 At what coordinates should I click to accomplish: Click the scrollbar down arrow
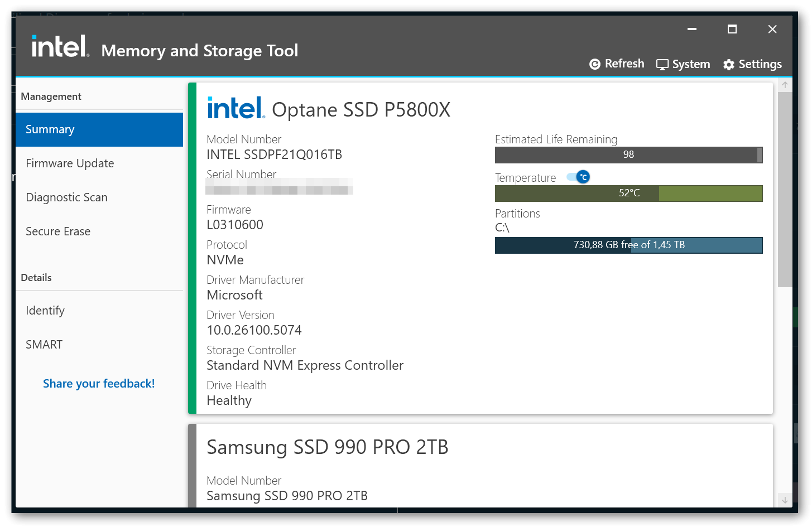tap(784, 500)
